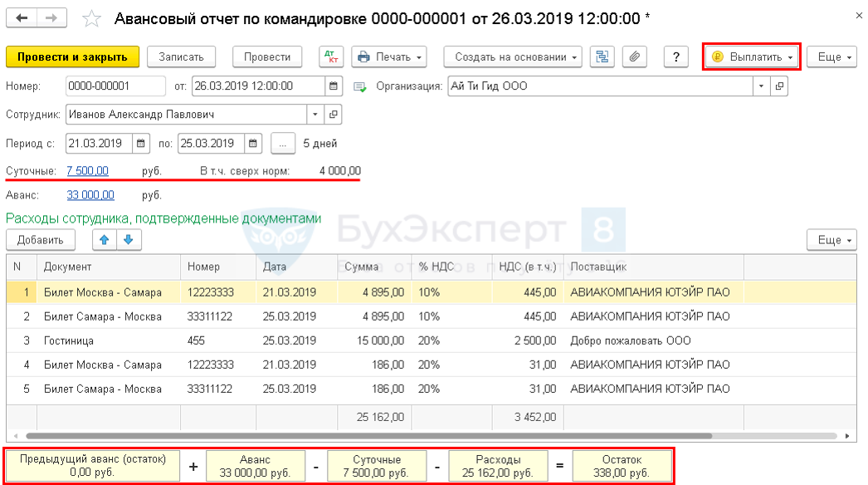The height and width of the screenshot is (485, 868).
Task: Open the Сотрудник record with open-form icon
Action: click(x=334, y=114)
